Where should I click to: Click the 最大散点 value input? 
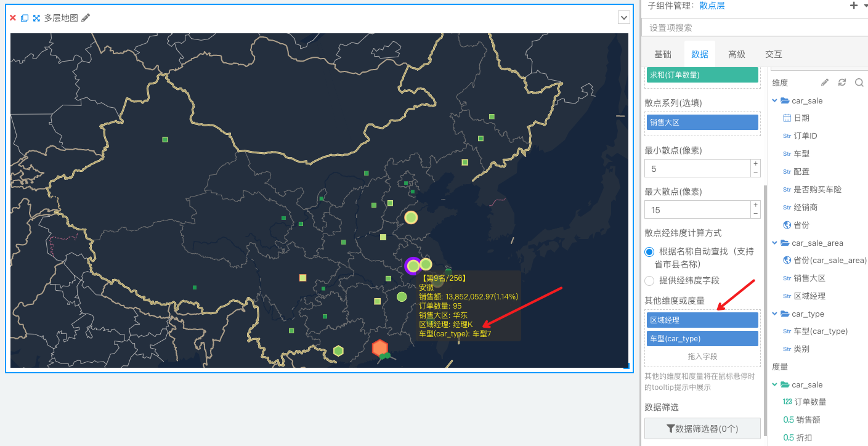697,209
